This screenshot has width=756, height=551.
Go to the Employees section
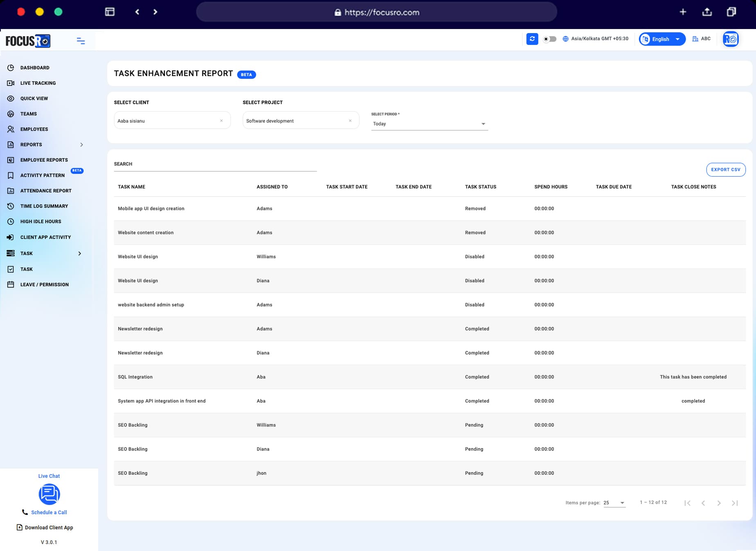coord(34,129)
